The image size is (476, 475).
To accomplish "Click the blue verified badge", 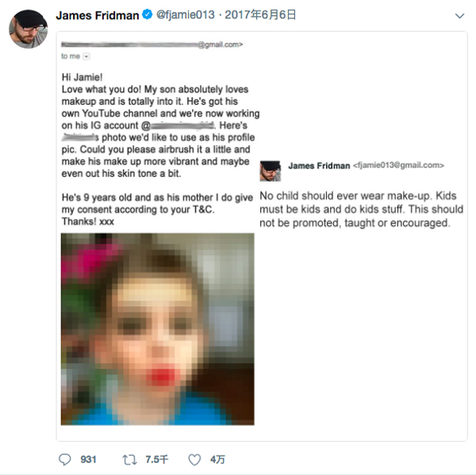I will pyautogui.click(x=148, y=15).
